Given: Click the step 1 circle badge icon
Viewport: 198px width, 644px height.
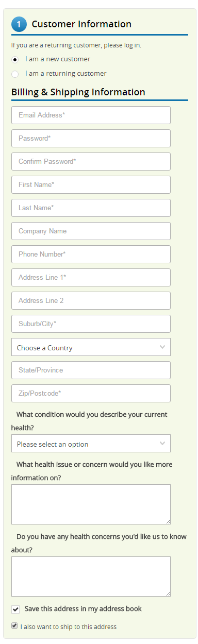Looking at the screenshot, I should (19, 24).
